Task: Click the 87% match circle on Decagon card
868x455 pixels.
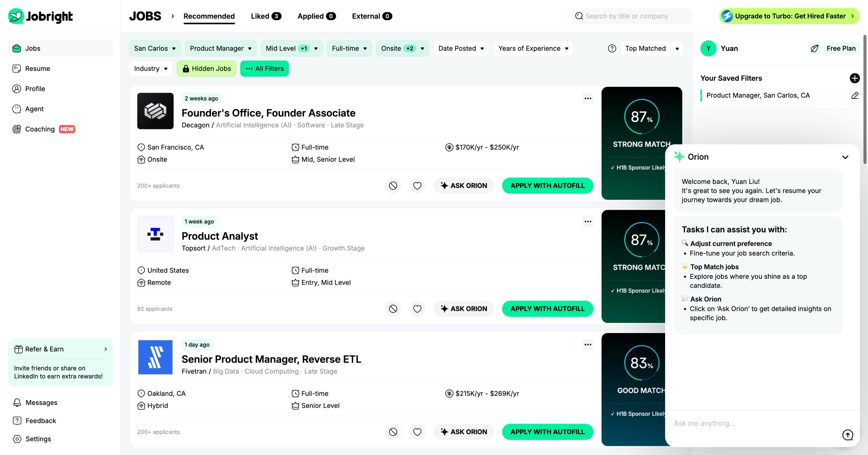Action: pyautogui.click(x=642, y=116)
